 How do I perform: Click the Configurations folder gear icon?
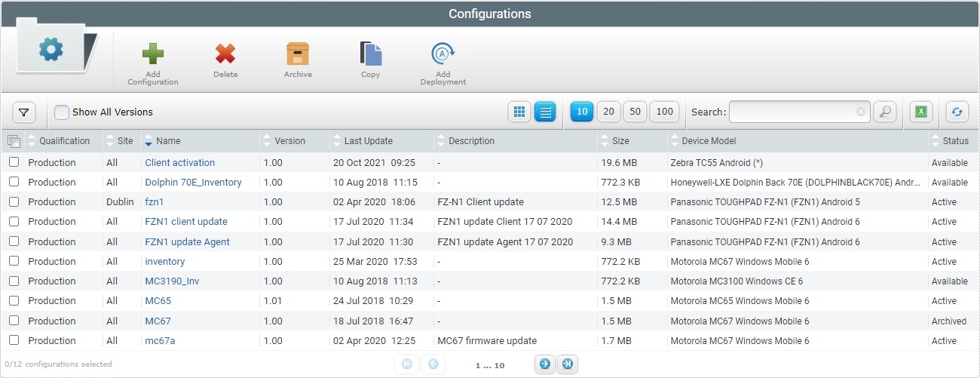(51, 51)
